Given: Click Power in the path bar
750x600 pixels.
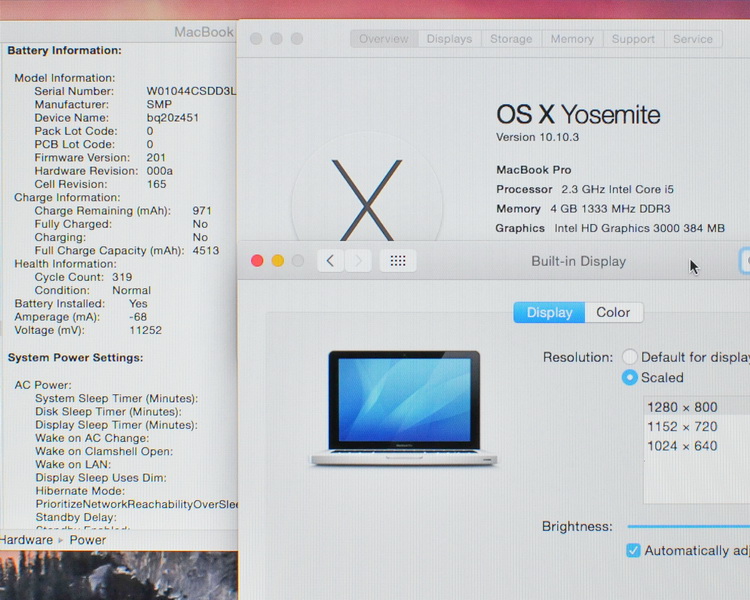Looking at the screenshot, I should [88, 540].
